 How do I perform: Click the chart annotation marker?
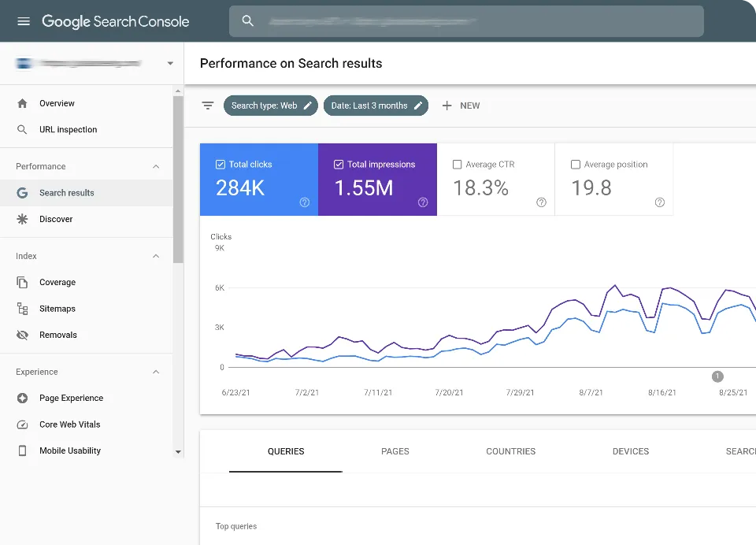[717, 376]
